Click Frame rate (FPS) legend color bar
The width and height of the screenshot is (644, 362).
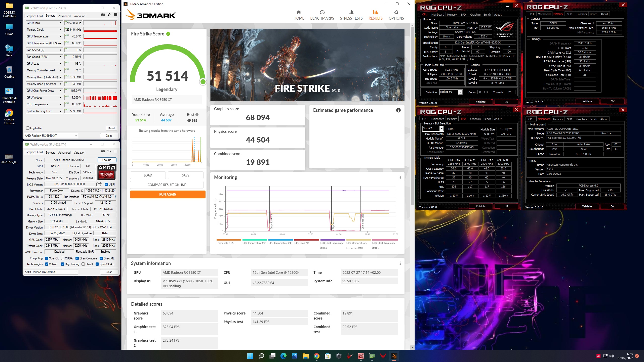229,240
